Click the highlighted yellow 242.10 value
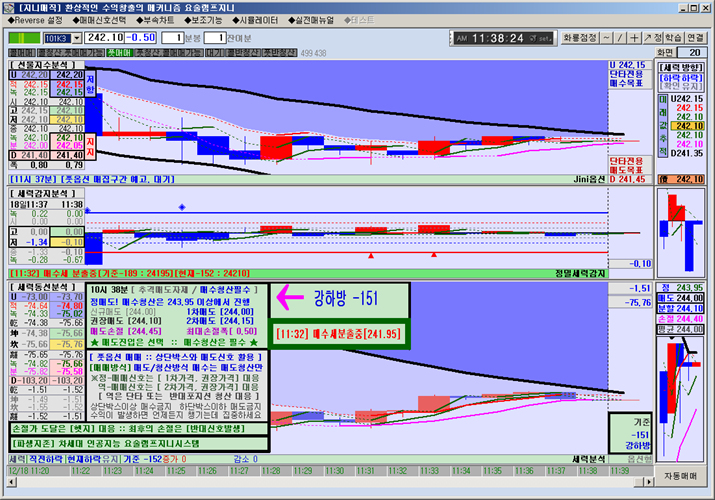The width and height of the screenshot is (715, 500). coord(687,126)
